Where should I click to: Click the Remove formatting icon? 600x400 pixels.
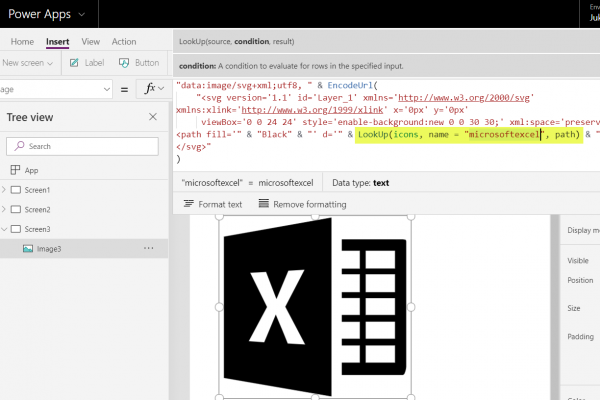click(264, 203)
